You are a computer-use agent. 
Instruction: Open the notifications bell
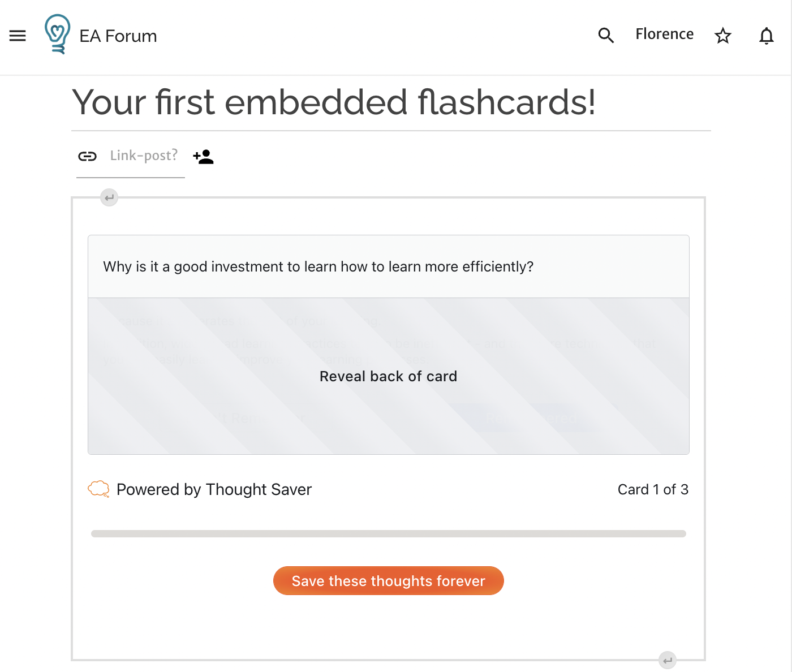point(767,36)
